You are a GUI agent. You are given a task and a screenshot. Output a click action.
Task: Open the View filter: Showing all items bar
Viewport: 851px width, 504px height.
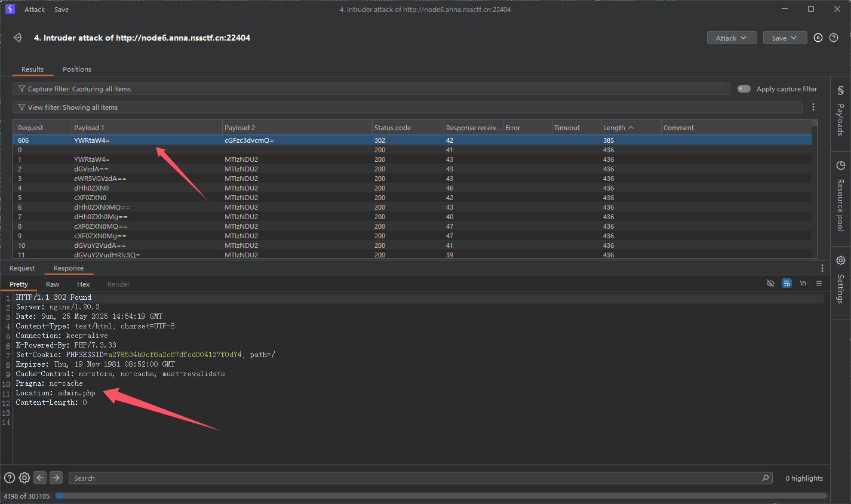406,107
